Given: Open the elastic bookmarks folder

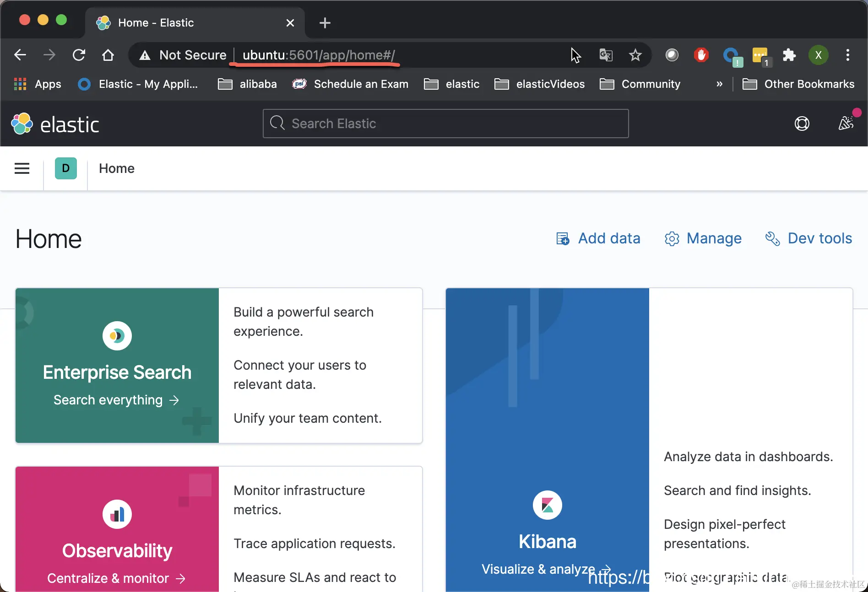Looking at the screenshot, I should pos(452,84).
